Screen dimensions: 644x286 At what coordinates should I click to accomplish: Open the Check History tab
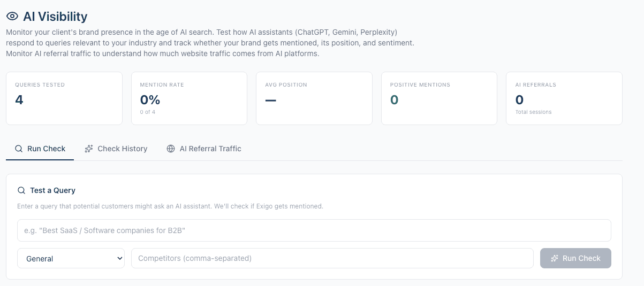pos(116,149)
